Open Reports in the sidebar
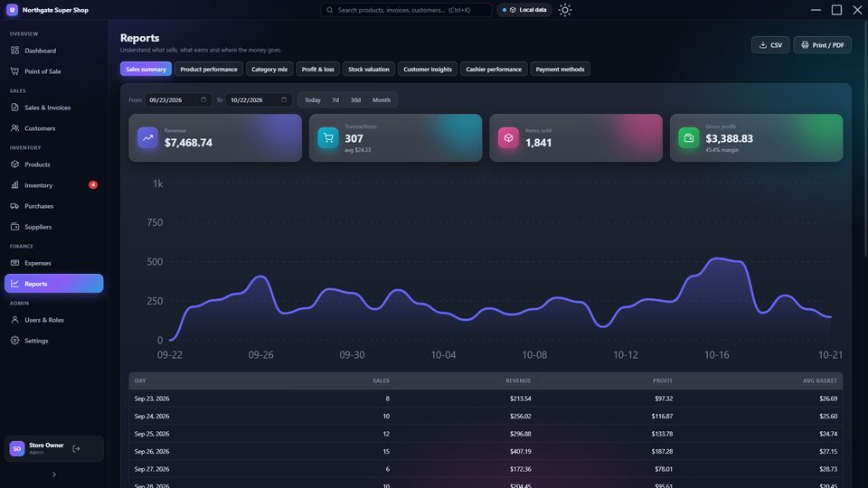The width and height of the screenshot is (868, 488). click(x=53, y=284)
